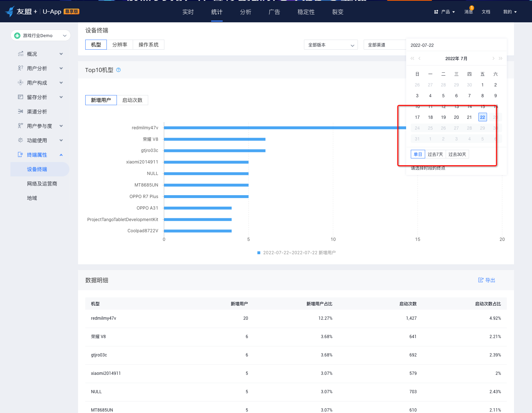This screenshot has height=413, width=532.
Task: Open 网络及运营商 in sidebar
Action: pos(42,184)
